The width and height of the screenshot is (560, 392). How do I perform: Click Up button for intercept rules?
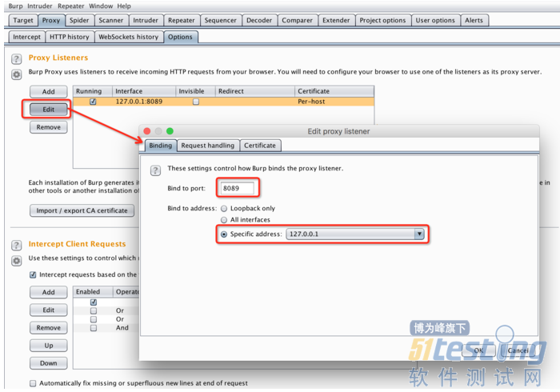[49, 346]
